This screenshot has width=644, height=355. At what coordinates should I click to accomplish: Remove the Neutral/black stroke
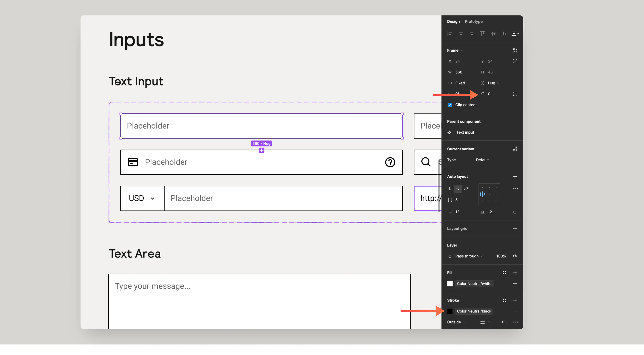(x=515, y=311)
